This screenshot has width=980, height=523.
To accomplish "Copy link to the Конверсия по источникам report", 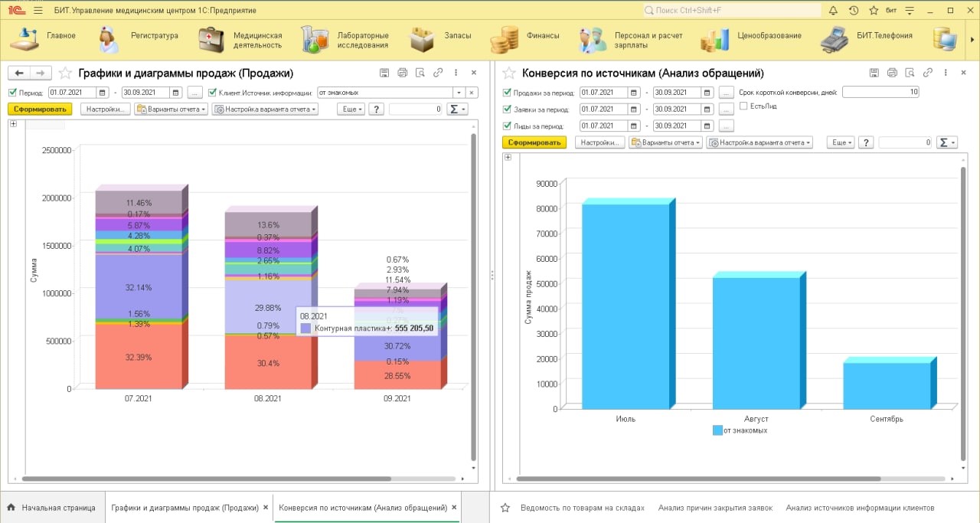I will tap(927, 74).
